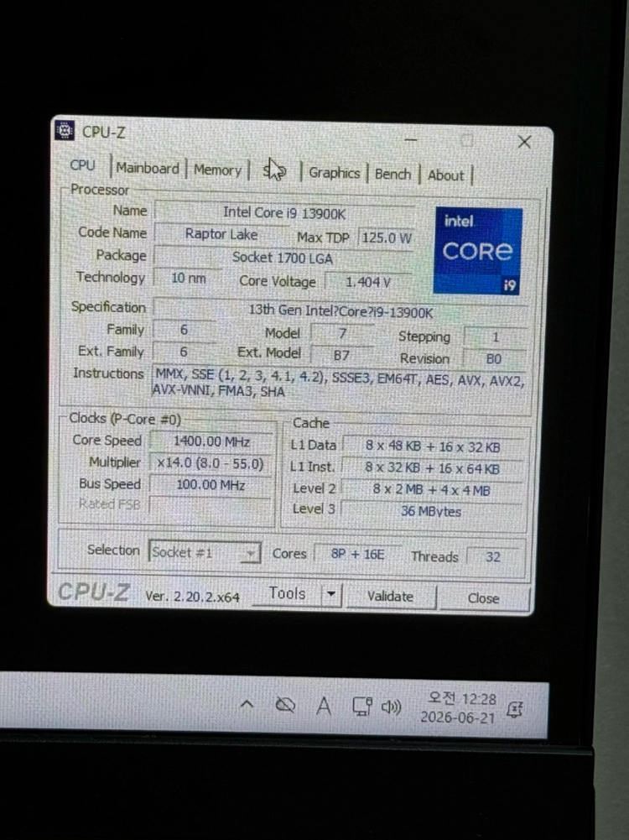This screenshot has width=629, height=840.
Task: Click the Name field Intel Core i9 13900K
Action: pyautogui.click(x=283, y=213)
